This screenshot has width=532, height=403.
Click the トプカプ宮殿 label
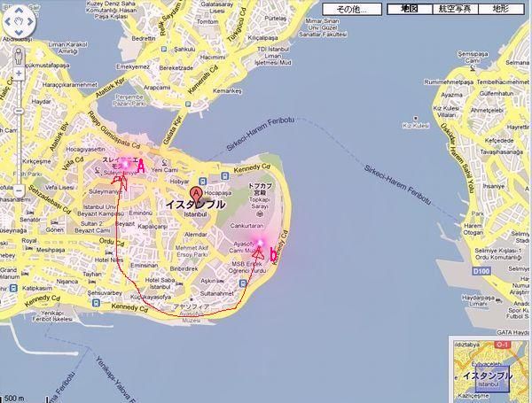[x=260, y=189]
